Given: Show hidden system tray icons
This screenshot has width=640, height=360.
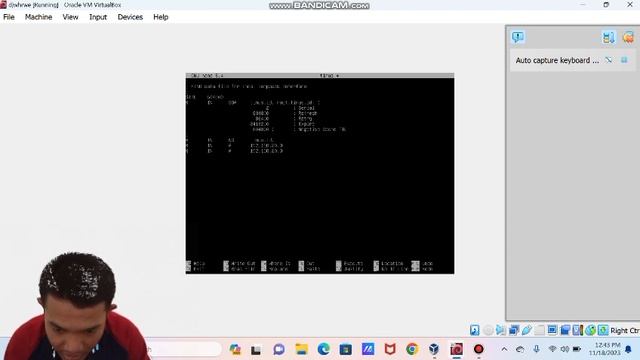Looking at the screenshot, I should point(504,349).
